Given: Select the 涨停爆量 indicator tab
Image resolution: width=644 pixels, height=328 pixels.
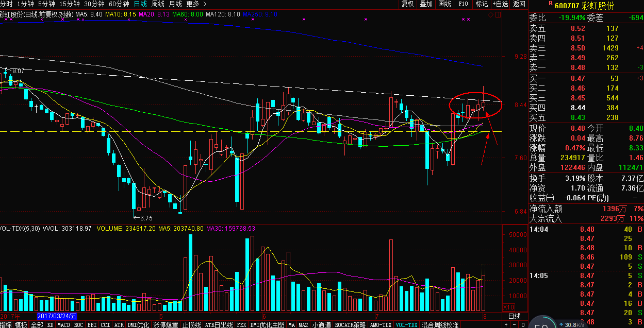Looking at the screenshot, I should pos(166,325).
